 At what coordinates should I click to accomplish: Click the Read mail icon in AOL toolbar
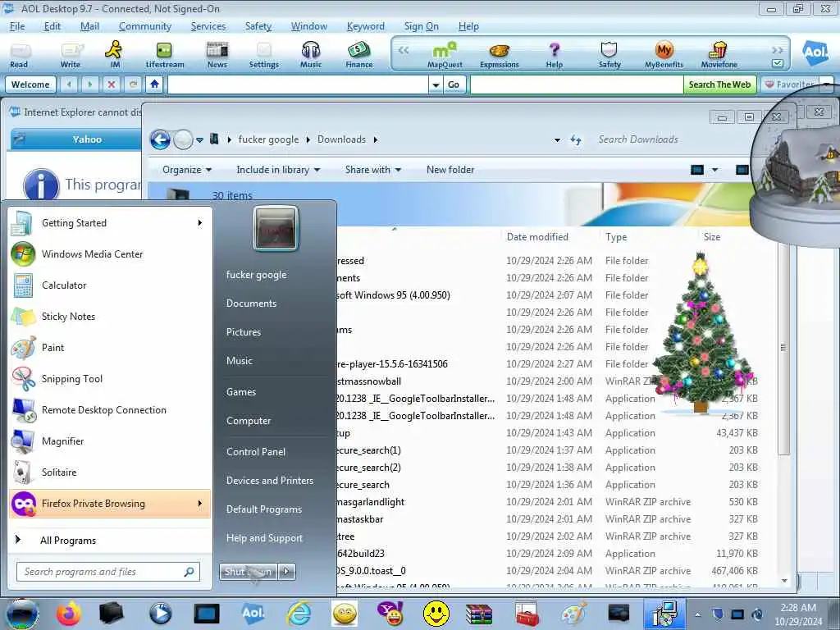[x=20, y=55]
